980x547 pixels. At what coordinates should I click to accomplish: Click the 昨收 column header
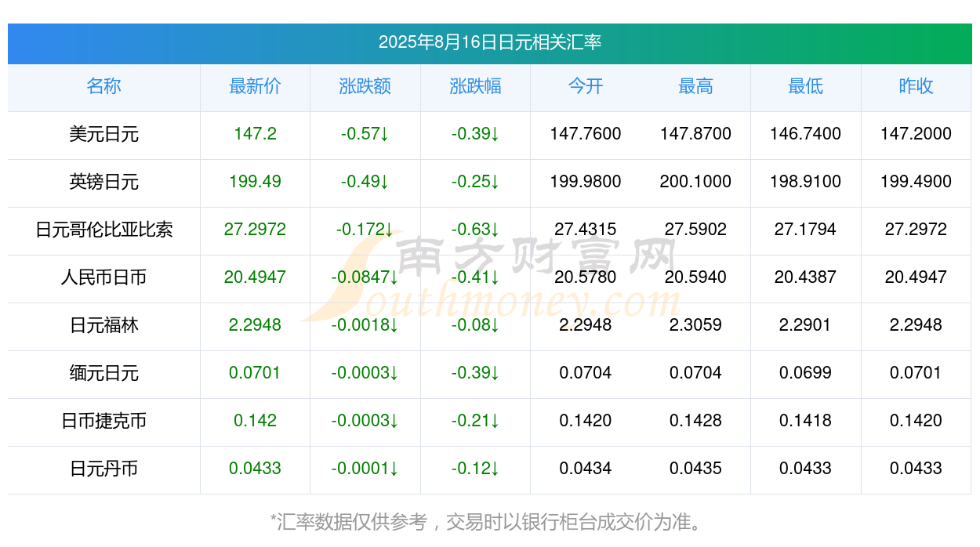coord(916,86)
